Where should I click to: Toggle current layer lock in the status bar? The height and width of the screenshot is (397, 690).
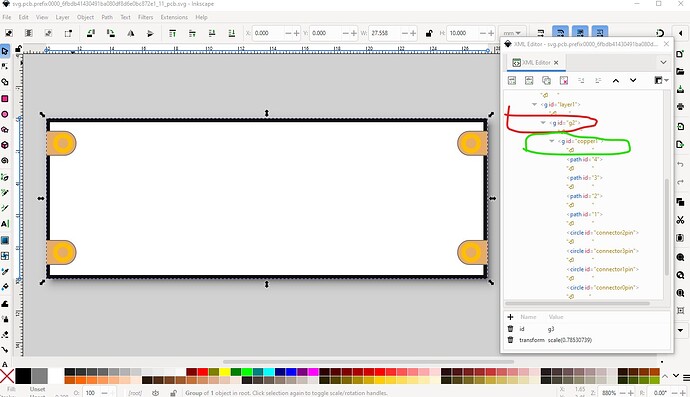pyautogui.click(x=173, y=393)
